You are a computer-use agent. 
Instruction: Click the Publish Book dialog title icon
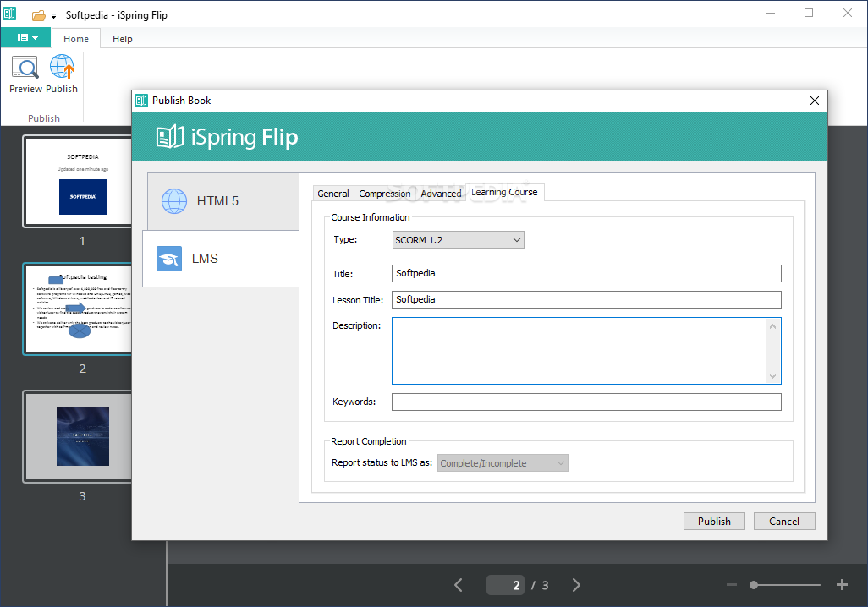[x=142, y=101]
